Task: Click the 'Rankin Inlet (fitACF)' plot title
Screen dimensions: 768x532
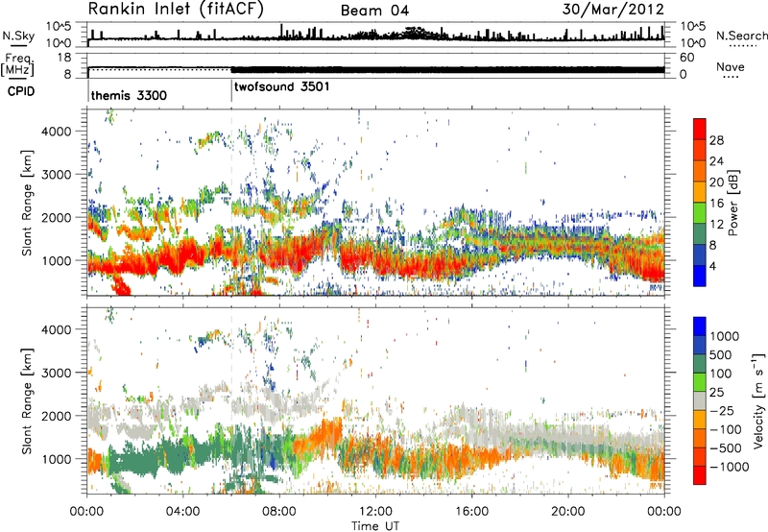Action: (x=176, y=9)
